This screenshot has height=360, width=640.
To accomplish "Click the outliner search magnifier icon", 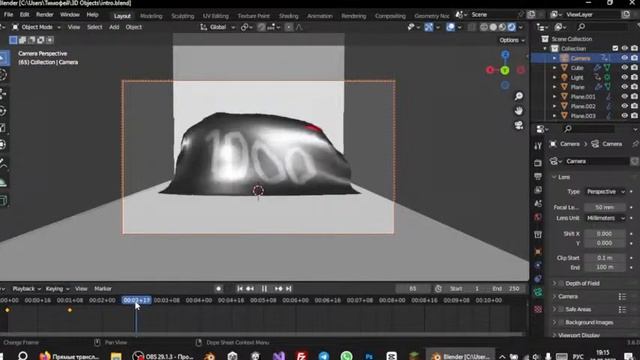I will pos(582,27).
